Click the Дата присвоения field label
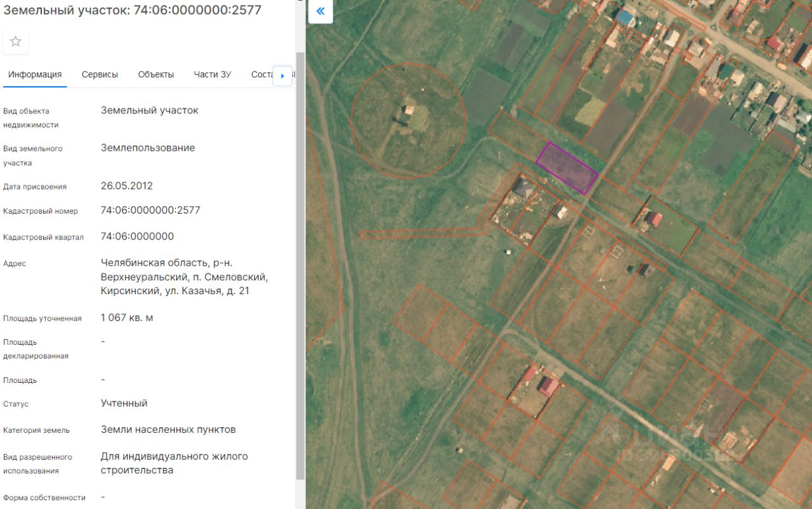Viewport: 812px width, 509px height. (x=35, y=187)
